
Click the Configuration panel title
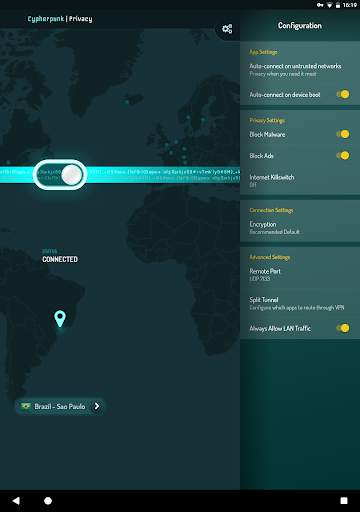click(x=300, y=26)
